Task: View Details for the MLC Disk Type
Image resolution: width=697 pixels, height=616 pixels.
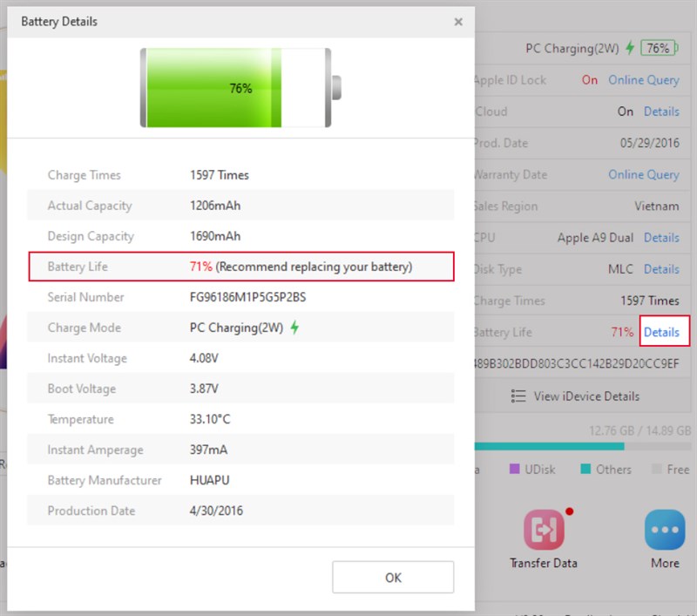Action: pos(661,269)
